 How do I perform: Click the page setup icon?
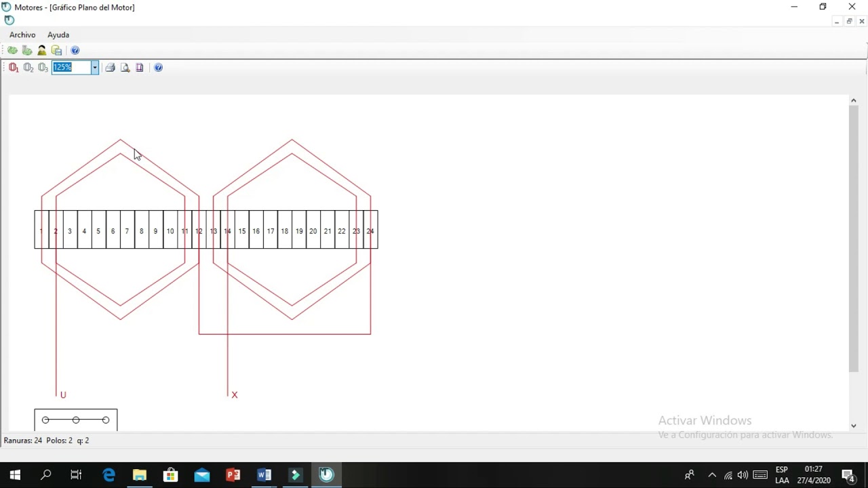(140, 67)
